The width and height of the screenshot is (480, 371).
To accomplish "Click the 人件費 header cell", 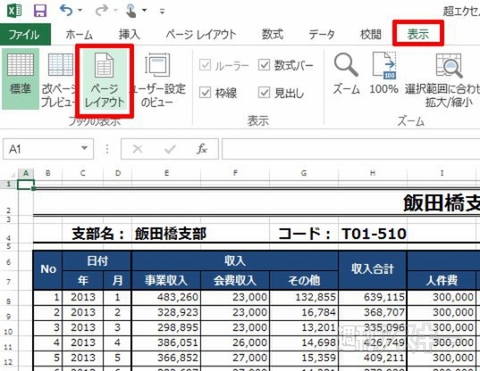I will [442, 280].
